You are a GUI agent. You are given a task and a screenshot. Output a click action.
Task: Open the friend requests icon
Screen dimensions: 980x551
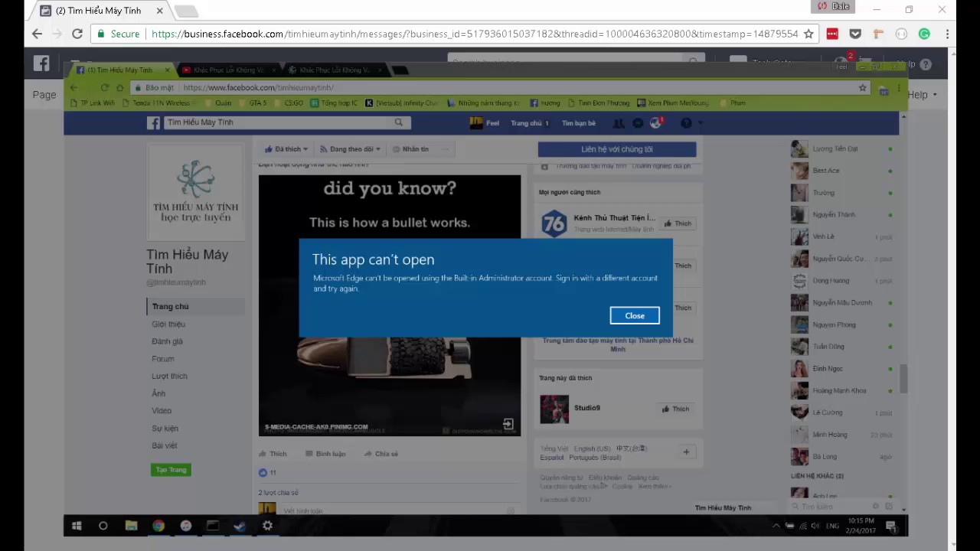click(x=619, y=123)
